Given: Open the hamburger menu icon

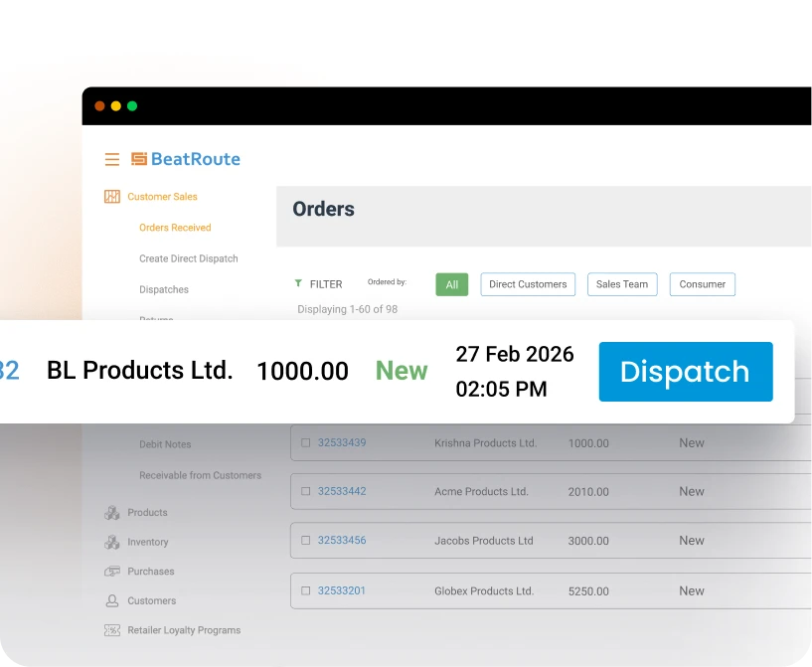Looking at the screenshot, I should [x=112, y=159].
